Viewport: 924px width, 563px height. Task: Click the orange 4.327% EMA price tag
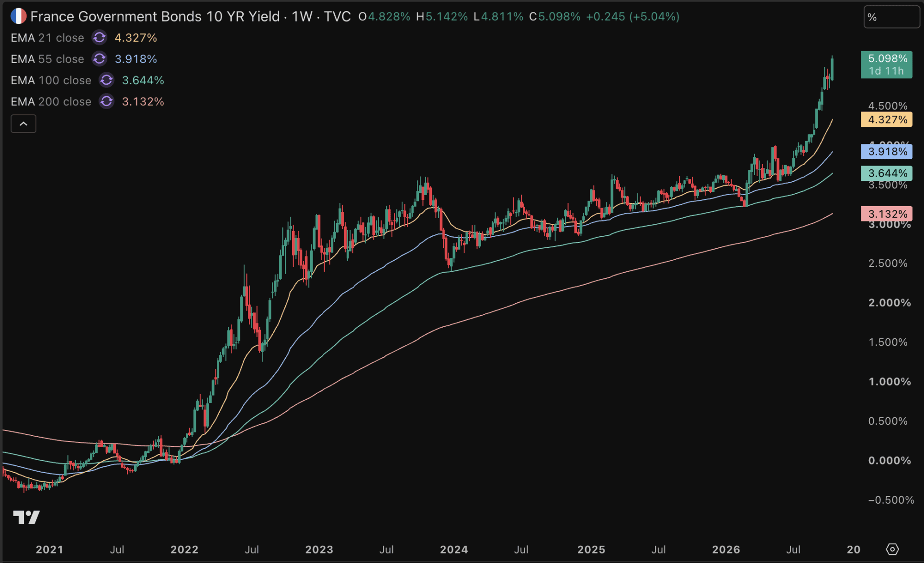[x=887, y=120]
